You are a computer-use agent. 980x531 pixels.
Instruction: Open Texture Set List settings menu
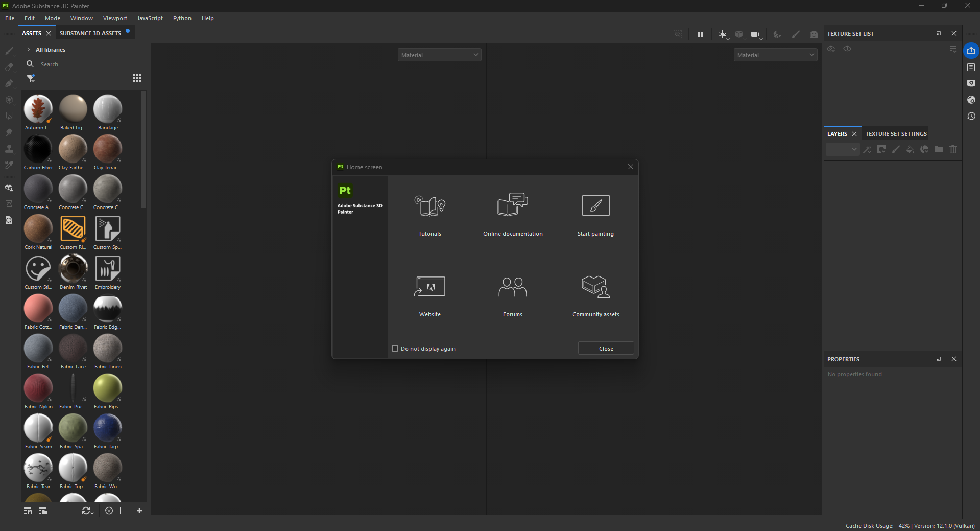(x=953, y=49)
